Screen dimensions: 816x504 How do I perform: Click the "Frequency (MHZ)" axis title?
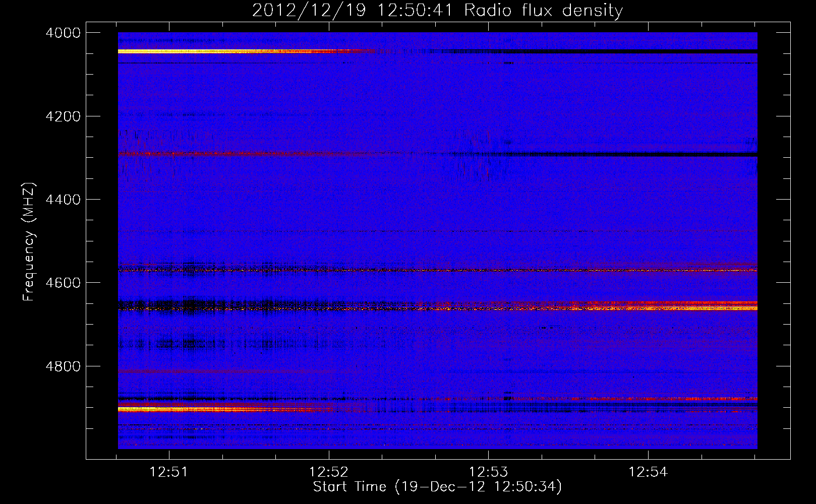click(x=29, y=242)
